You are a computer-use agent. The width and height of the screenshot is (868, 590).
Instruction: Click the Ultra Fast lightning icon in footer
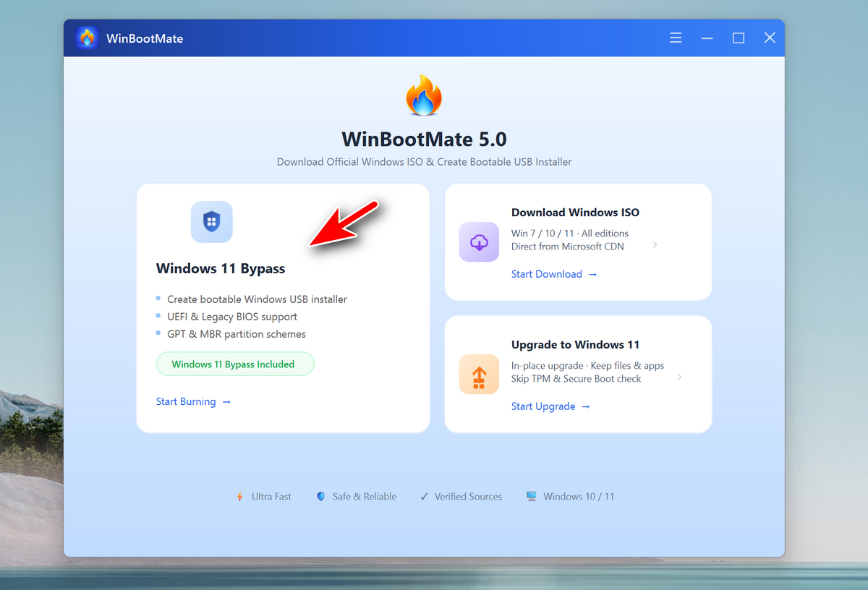pos(239,496)
